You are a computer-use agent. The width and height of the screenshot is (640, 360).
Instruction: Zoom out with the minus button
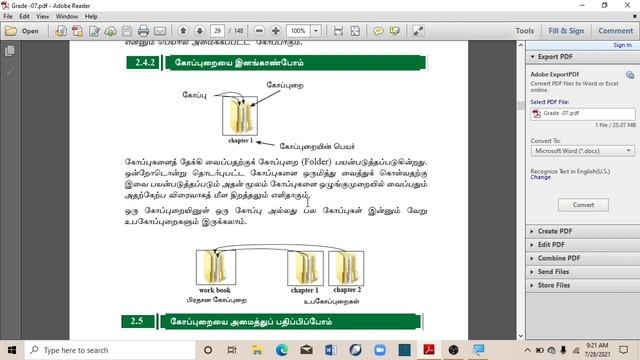259,31
